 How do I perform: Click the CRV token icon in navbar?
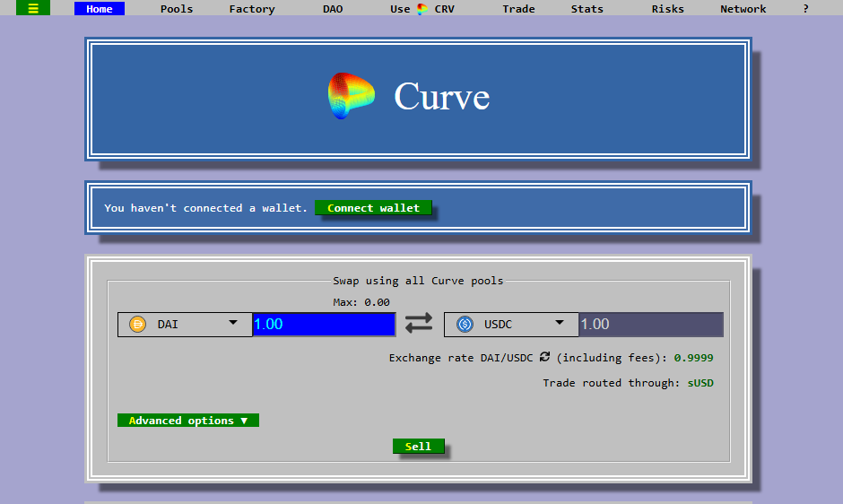[422, 9]
